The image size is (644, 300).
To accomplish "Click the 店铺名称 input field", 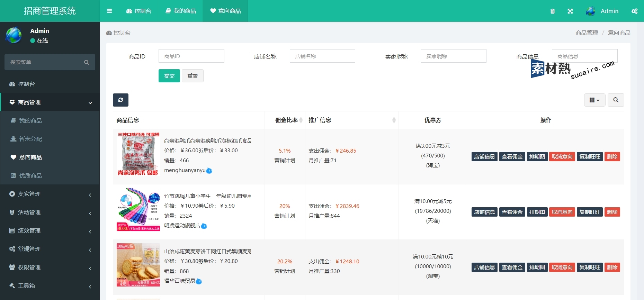I will pyautogui.click(x=322, y=56).
